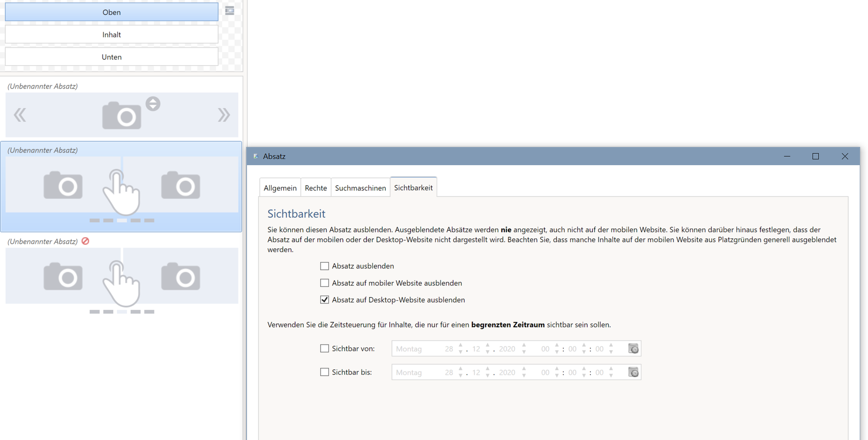The height and width of the screenshot is (440, 868).
Task: Decrease the year in Sichtbar bis
Action: [x=524, y=376]
